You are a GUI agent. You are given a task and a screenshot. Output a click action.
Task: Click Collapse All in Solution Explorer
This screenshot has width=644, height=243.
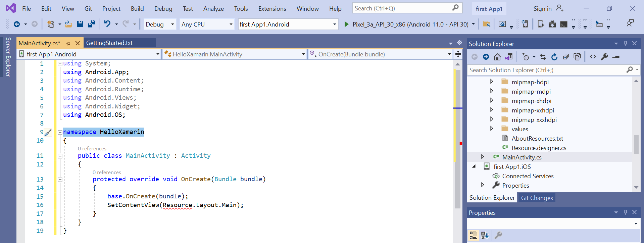(x=566, y=57)
